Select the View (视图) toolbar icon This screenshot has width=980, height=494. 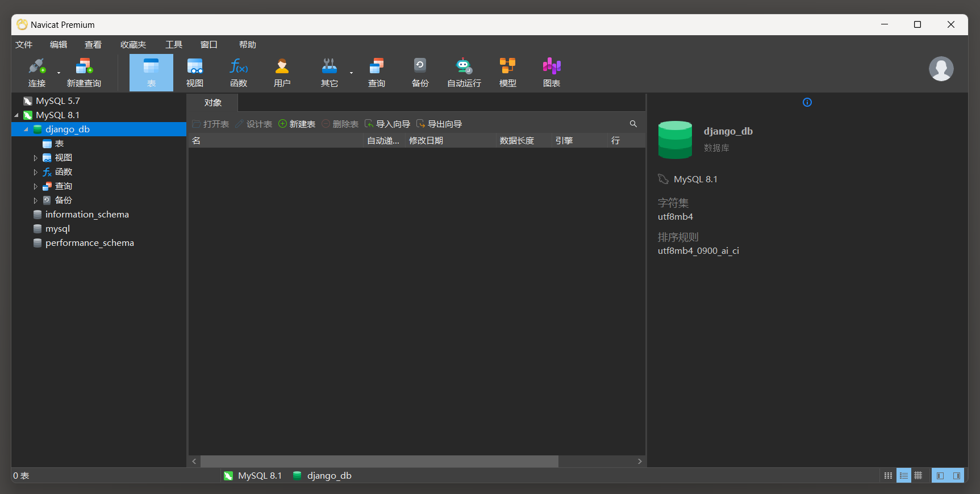pos(195,73)
